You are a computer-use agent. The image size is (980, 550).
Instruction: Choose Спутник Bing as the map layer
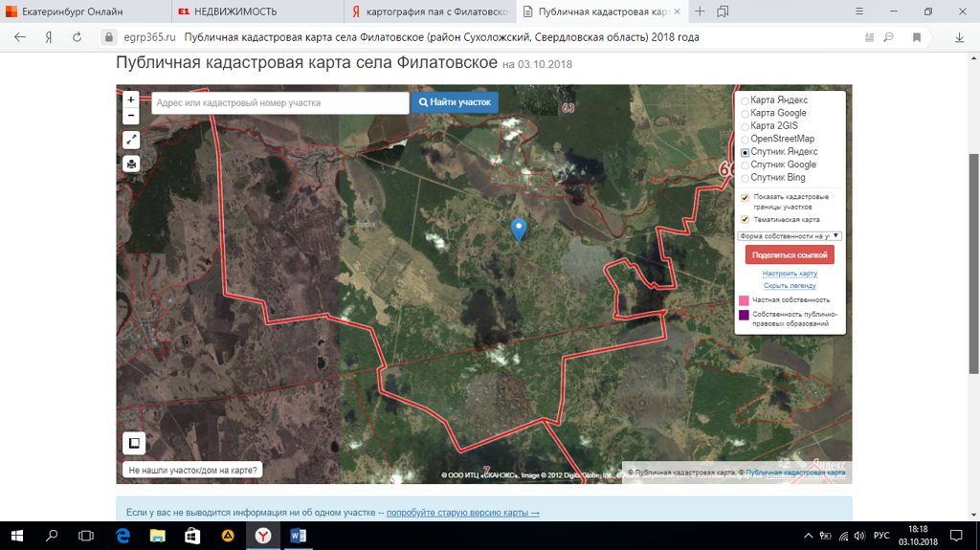(746, 178)
